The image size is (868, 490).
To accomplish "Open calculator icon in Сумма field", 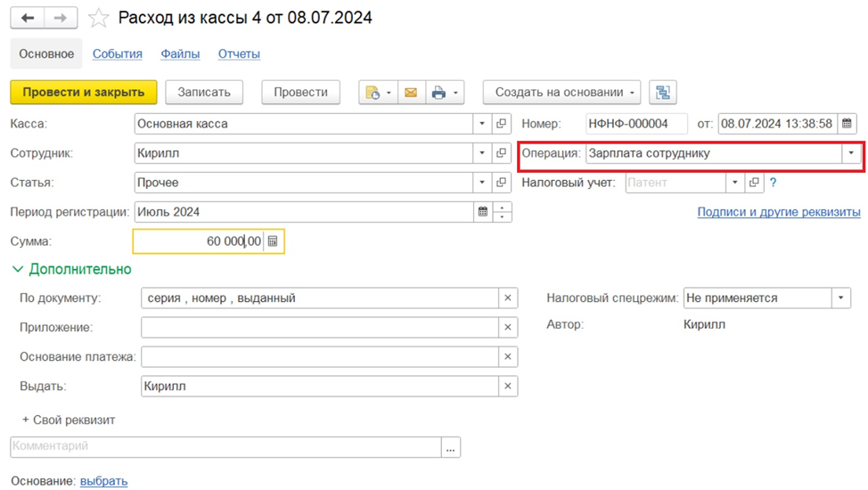I will 273,241.
